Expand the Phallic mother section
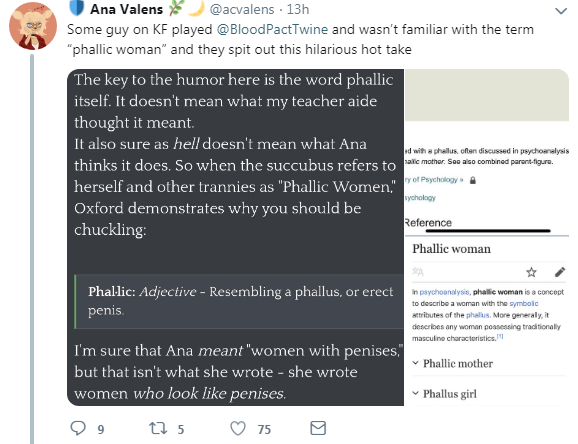Image resolution: width=578 pixels, height=444 pixels. pos(452,364)
